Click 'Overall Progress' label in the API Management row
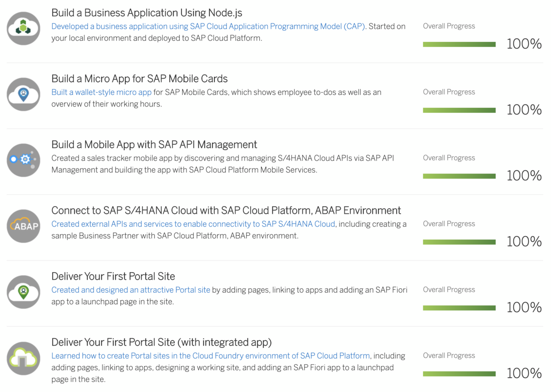Screen dimensions: 551x392 pyautogui.click(x=449, y=158)
